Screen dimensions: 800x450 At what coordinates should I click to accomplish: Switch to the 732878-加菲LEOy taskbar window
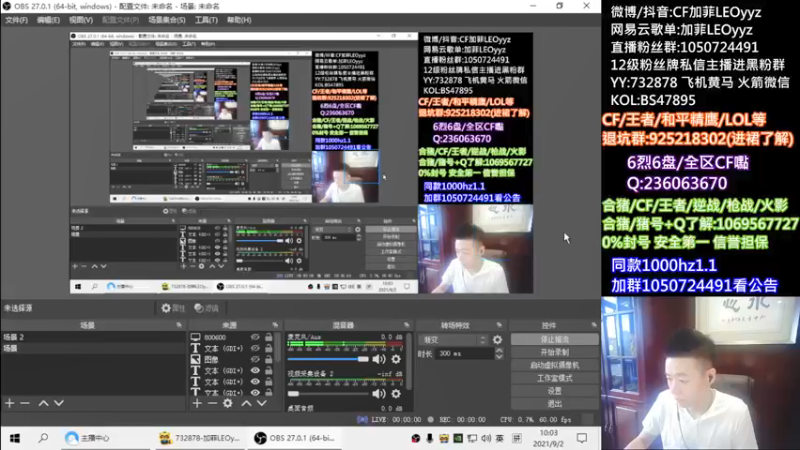pos(200,438)
